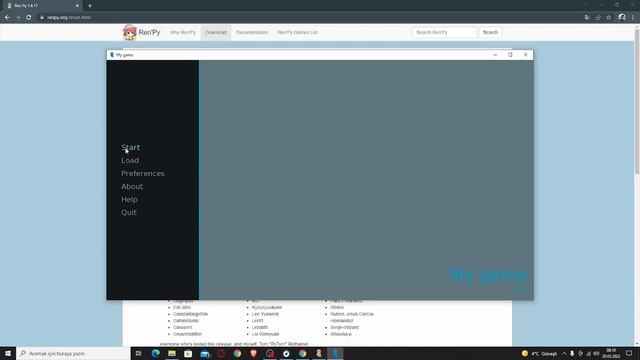Click the share page icon in Chrome
640x360 pixels.
tap(598, 18)
